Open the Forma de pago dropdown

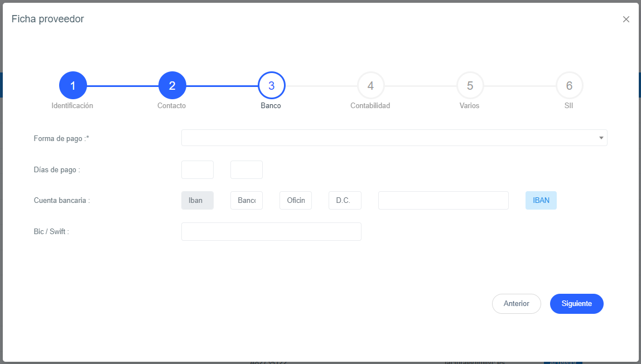(391, 138)
